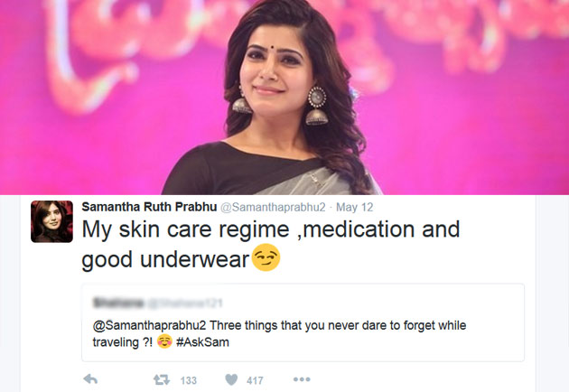Click the blurred display name in quoted tweet
Screen dimensions: 569x392
pos(118,303)
